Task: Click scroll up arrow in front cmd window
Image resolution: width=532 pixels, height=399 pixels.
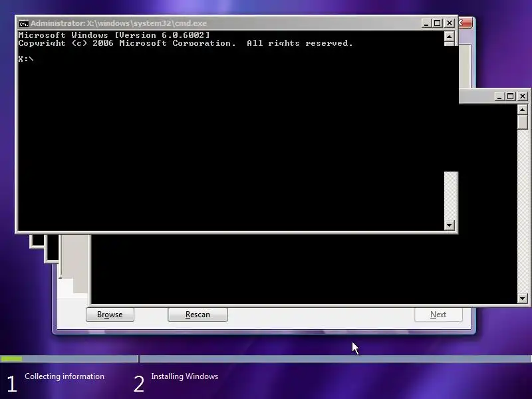Action: click(x=450, y=37)
